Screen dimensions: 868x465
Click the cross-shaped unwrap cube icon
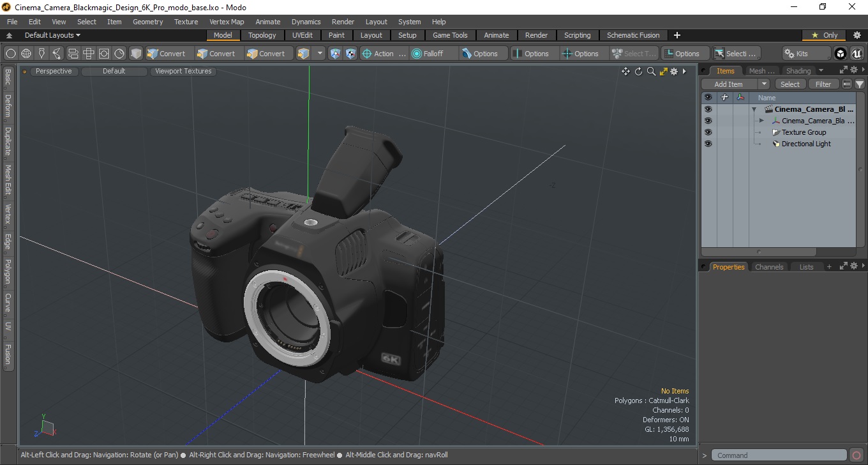[88, 54]
